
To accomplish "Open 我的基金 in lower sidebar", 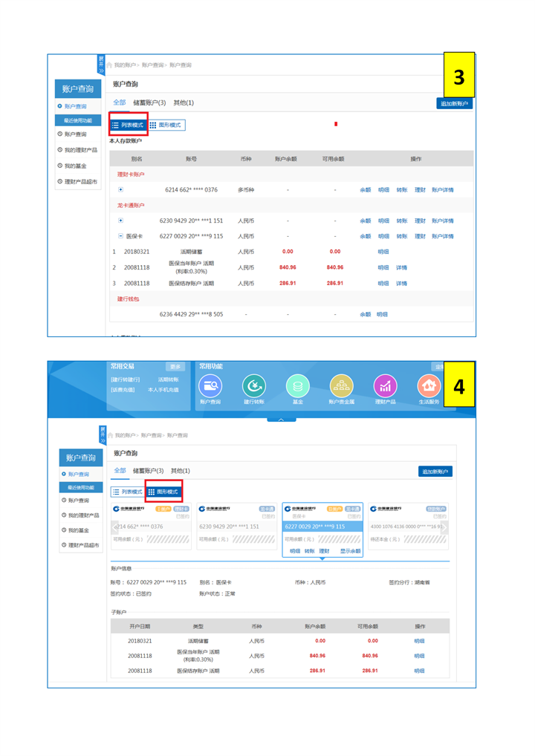I will pyautogui.click(x=75, y=530).
